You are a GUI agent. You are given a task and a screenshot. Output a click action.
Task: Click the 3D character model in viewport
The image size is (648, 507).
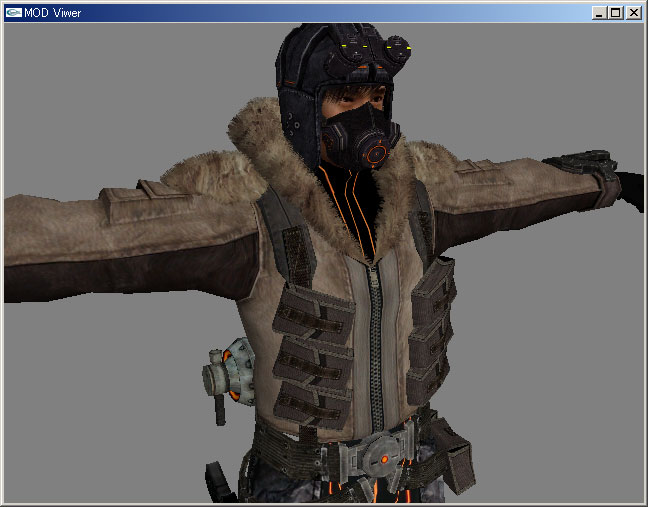[322, 264]
